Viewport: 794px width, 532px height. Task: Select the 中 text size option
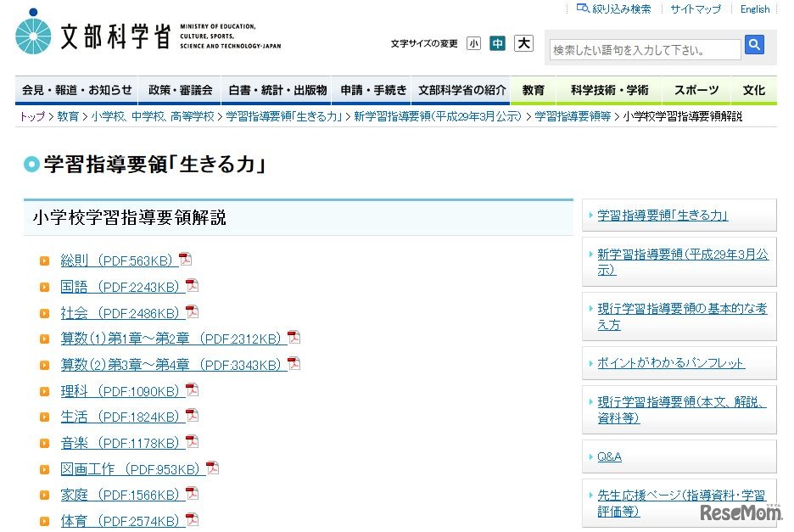click(498, 42)
